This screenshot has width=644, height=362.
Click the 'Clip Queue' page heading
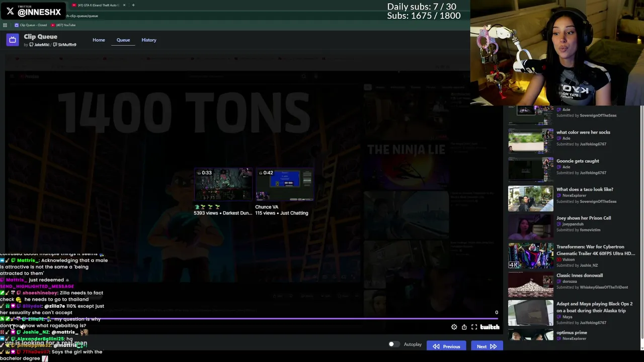click(40, 37)
